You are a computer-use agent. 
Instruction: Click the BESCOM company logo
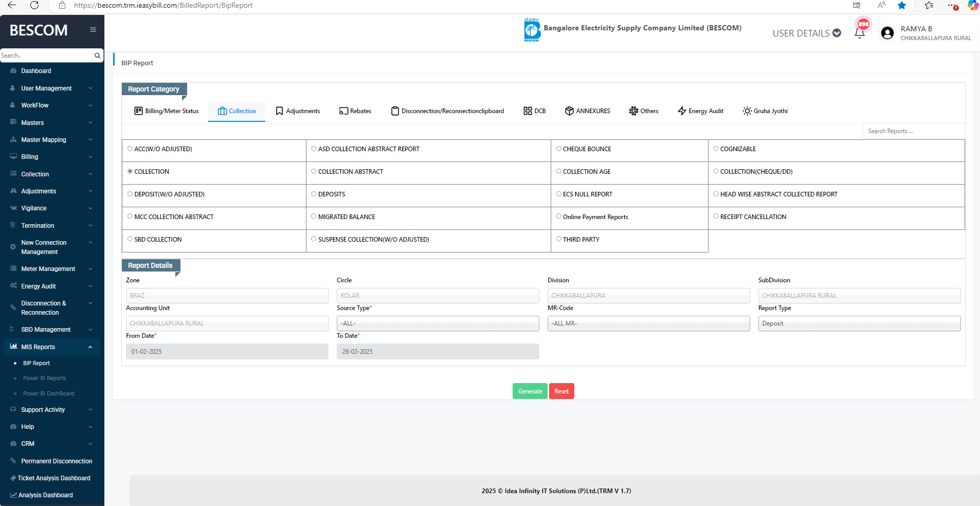(x=532, y=30)
